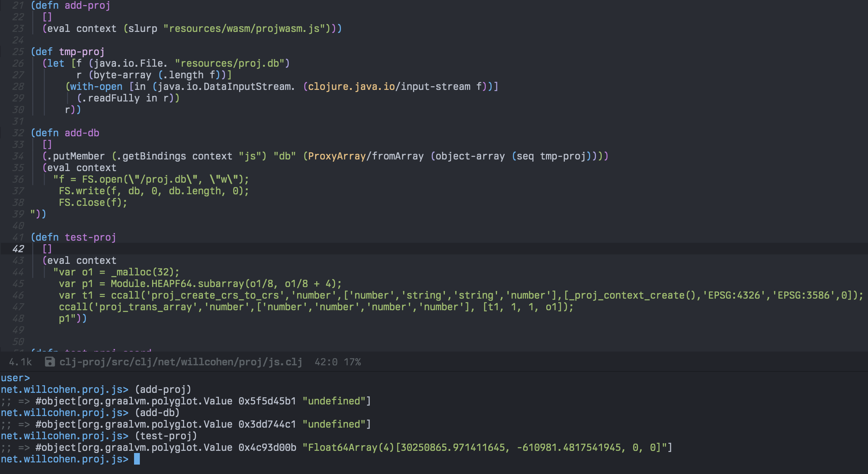The width and height of the screenshot is (868, 474).
Task: Click the clojure.java.io namespace reference
Action: [x=351, y=87]
